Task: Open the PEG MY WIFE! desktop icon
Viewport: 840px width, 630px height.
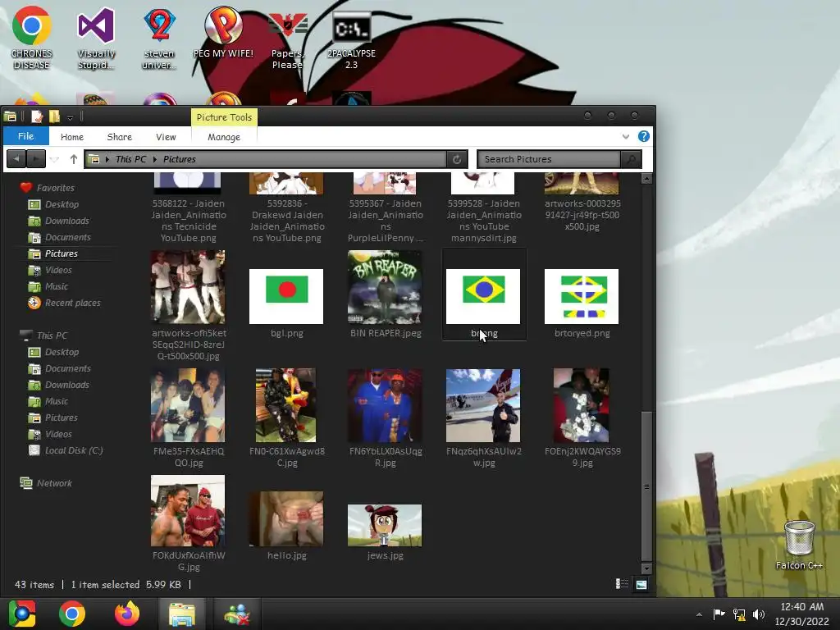Action: coord(223,32)
